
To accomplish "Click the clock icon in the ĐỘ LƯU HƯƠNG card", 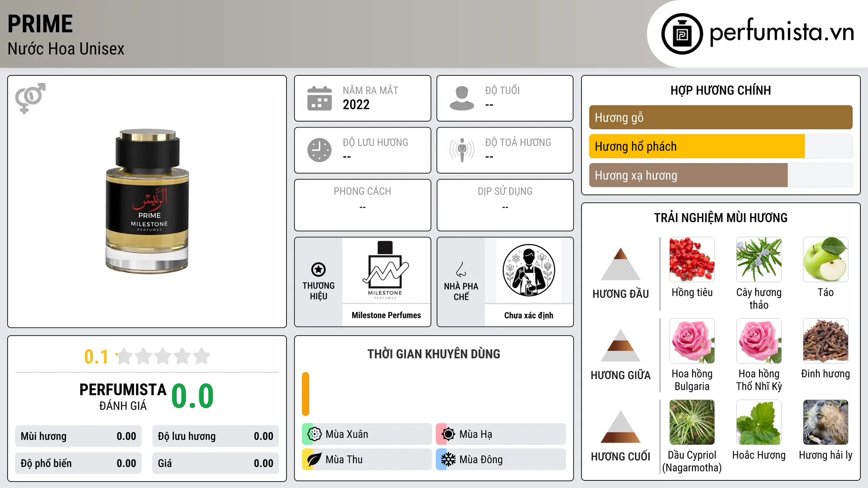I will pyautogui.click(x=320, y=150).
